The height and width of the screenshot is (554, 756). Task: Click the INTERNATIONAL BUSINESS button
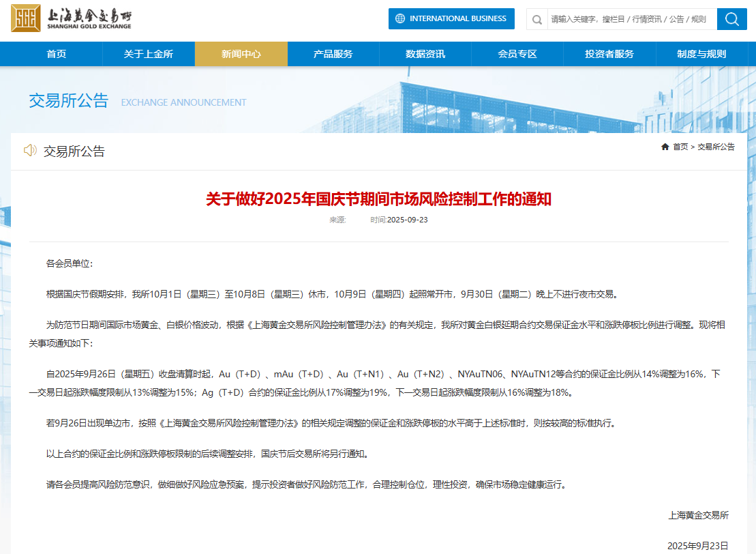click(x=451, y=18)
